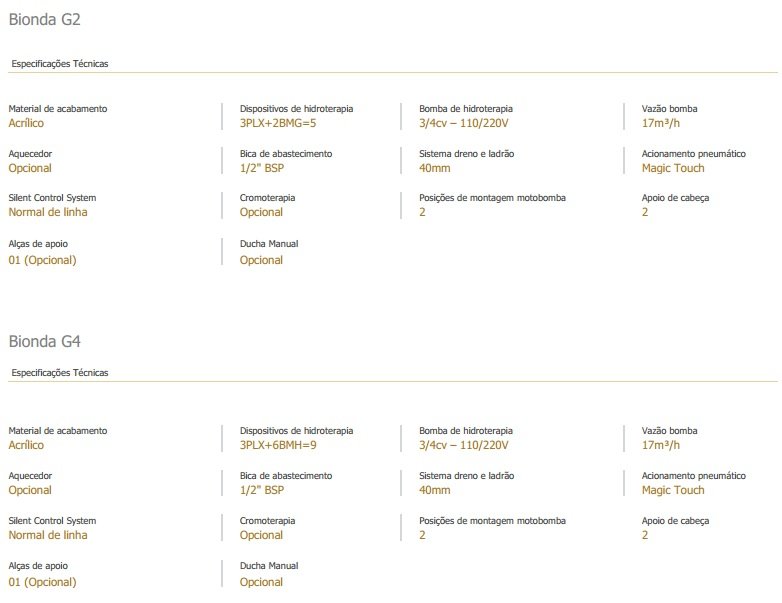Select 3/4cv – 110/220V pump in Bionda G2
Viewport: 782px width, 603px height.
[x=464, y=123]
